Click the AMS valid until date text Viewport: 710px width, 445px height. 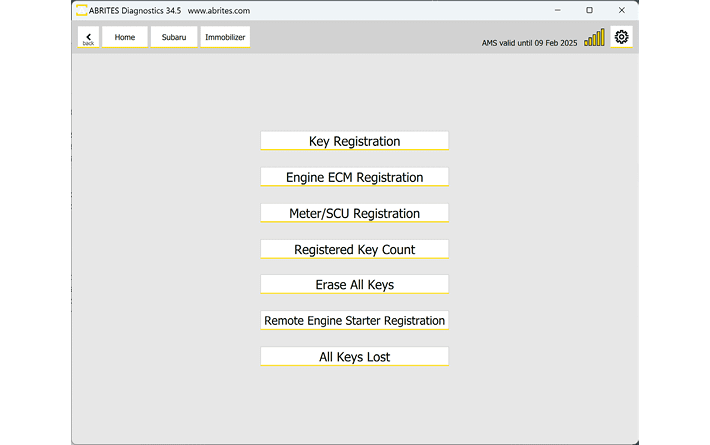pos(529,43)
